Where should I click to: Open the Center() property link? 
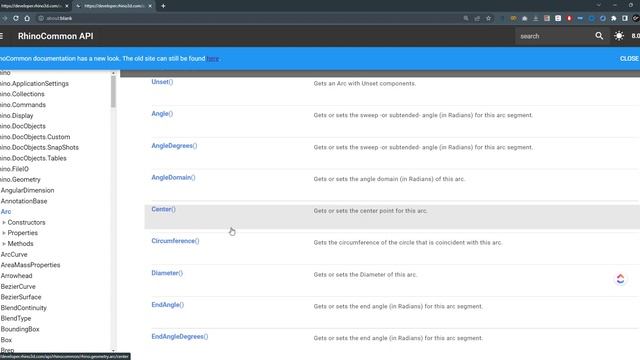[x=163, y=209]
